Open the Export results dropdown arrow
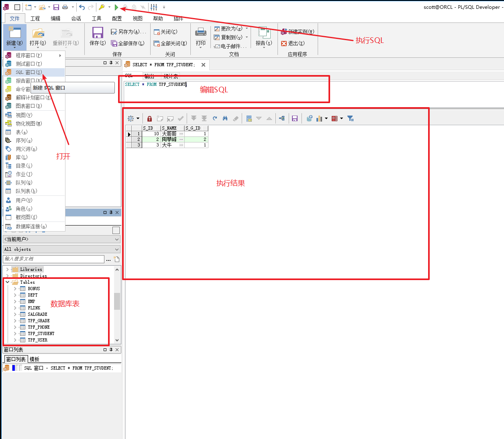 coord(341,118)
